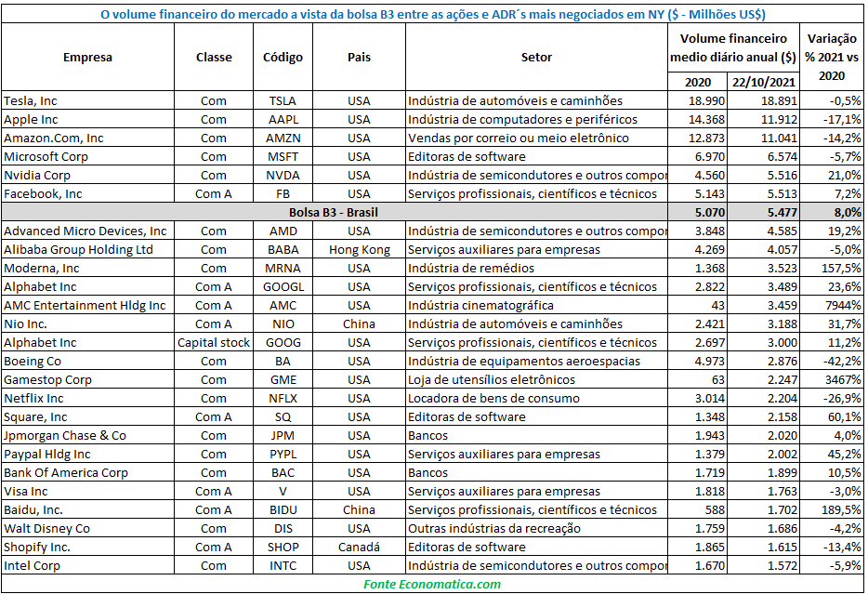Click the 'Apple Inc' company name
The image size is (868, 594).
point(31,120)
